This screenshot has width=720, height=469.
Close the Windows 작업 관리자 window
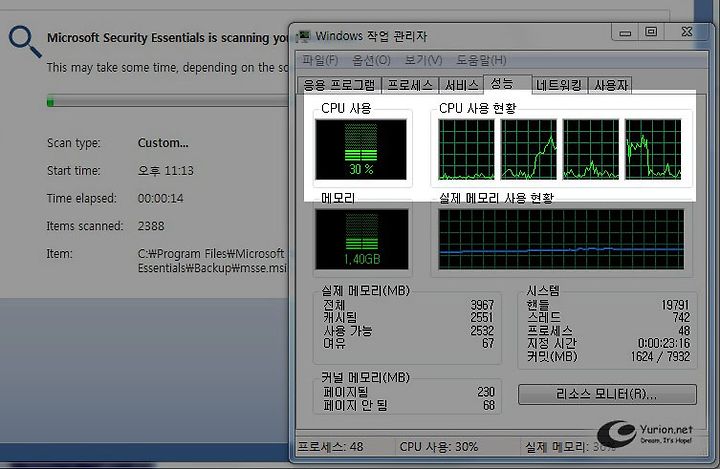[687, 32]
